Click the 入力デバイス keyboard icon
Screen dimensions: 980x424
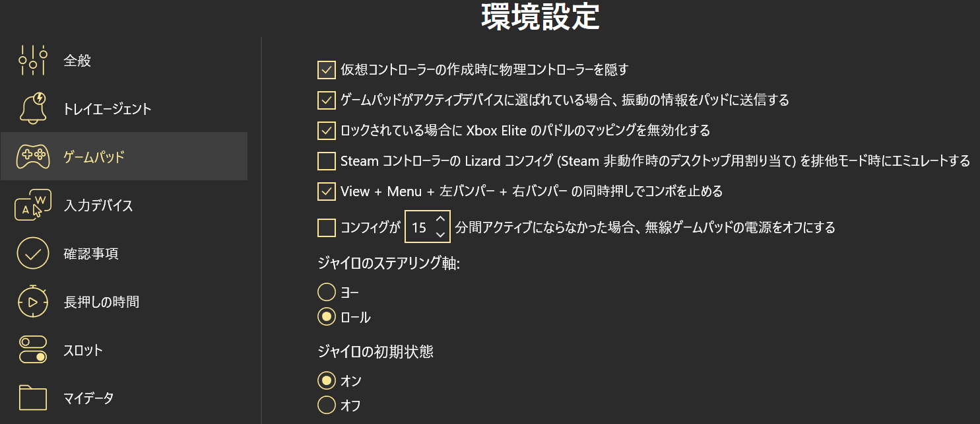coord(32,205)
